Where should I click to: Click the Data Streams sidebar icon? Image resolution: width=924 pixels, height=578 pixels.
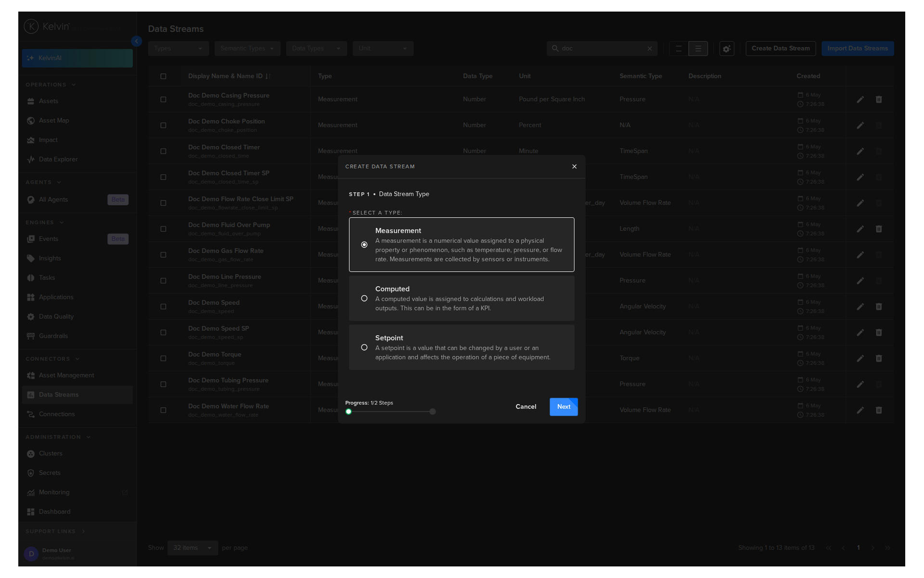pos(31,395)
